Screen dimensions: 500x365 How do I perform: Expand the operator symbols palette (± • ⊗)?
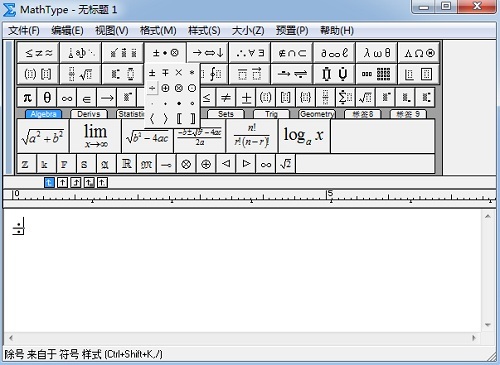165,53
